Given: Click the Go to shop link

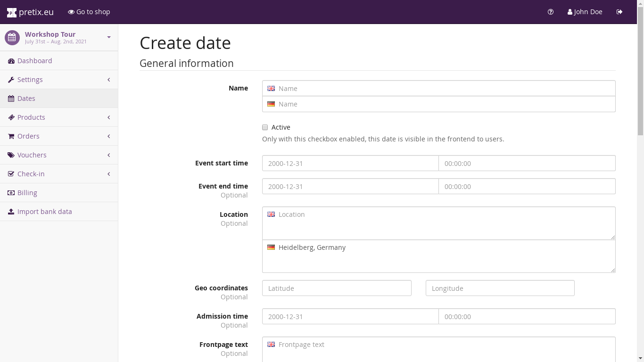Looking at the screenshot, I should (89, 12).
